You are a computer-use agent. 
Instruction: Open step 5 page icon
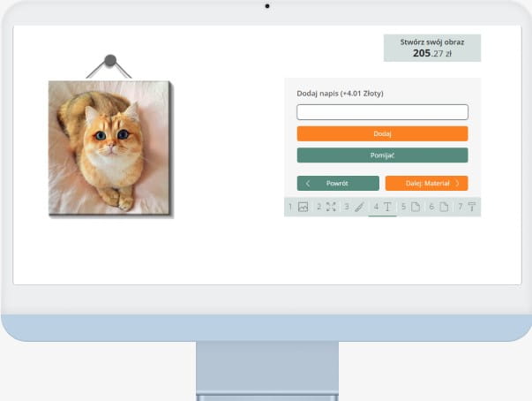pyautogui.click(x=416, y=207)
